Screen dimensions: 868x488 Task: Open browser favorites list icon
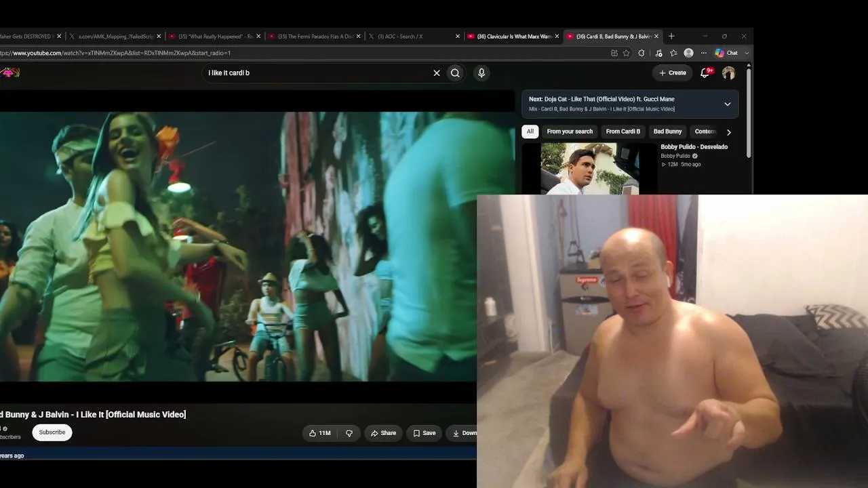tap(673, 53)
